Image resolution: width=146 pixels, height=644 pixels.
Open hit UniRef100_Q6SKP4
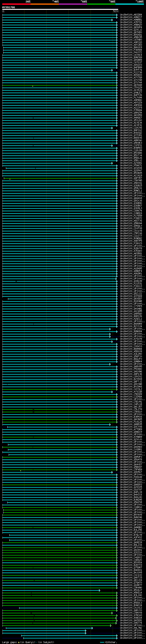[131, 27]
